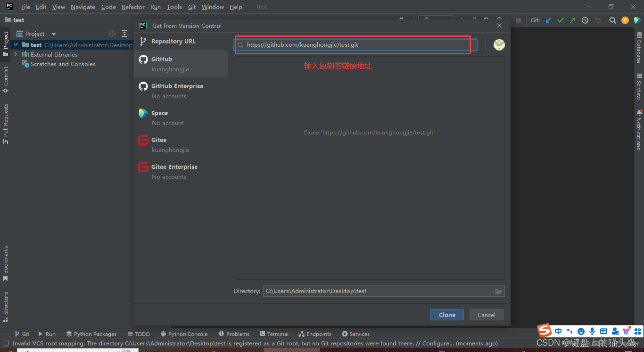Open the Refactor menu
644x352 pixels.
pyautogui.click(x=133, y=7)
